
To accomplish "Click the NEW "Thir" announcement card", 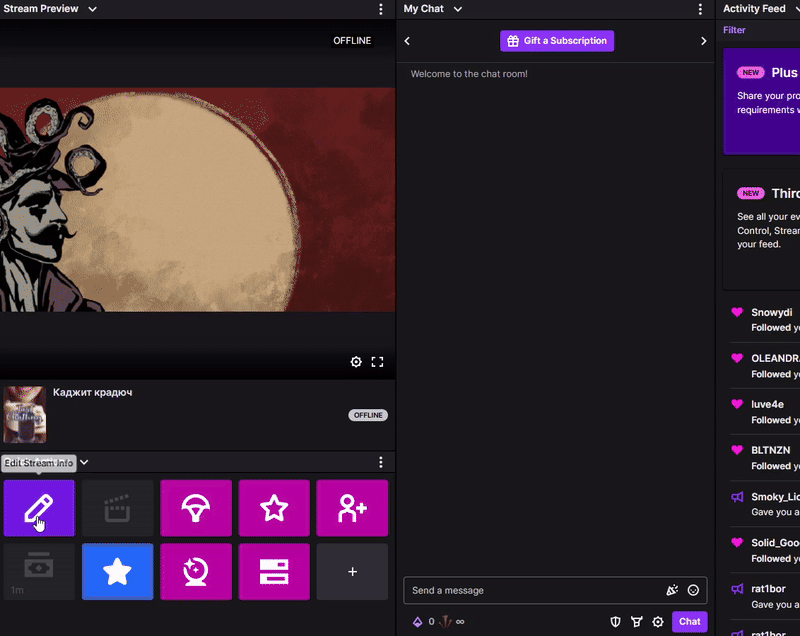I will (x=762, y=230).
